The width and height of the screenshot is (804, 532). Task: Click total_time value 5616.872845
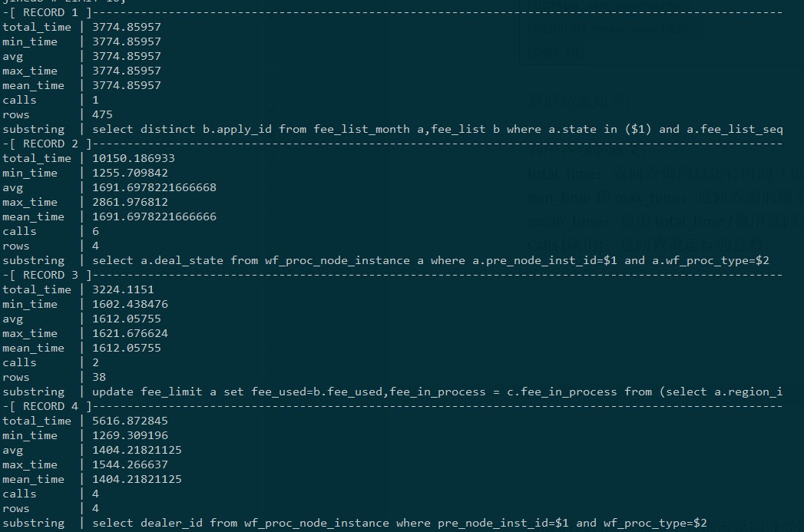pos(130,421)
